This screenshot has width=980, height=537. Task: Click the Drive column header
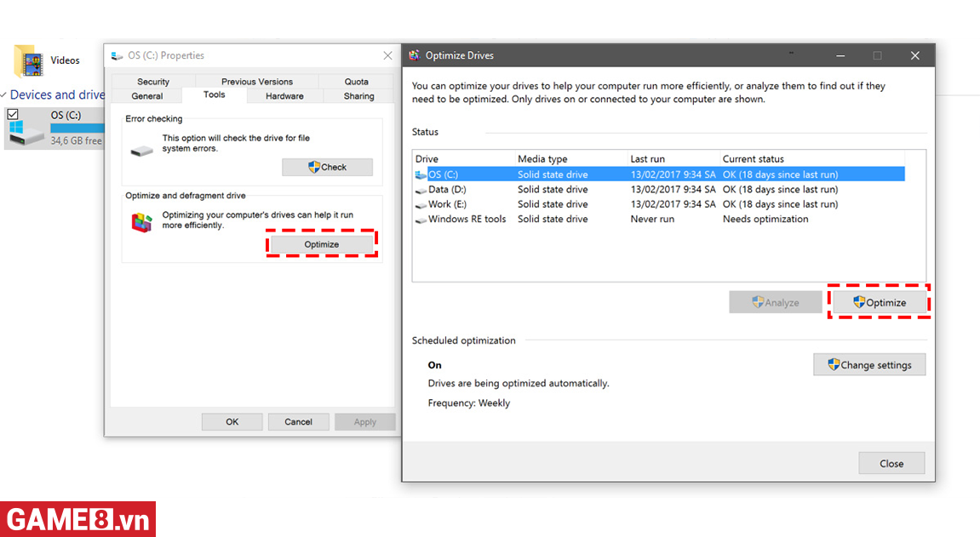coord(427,159)
